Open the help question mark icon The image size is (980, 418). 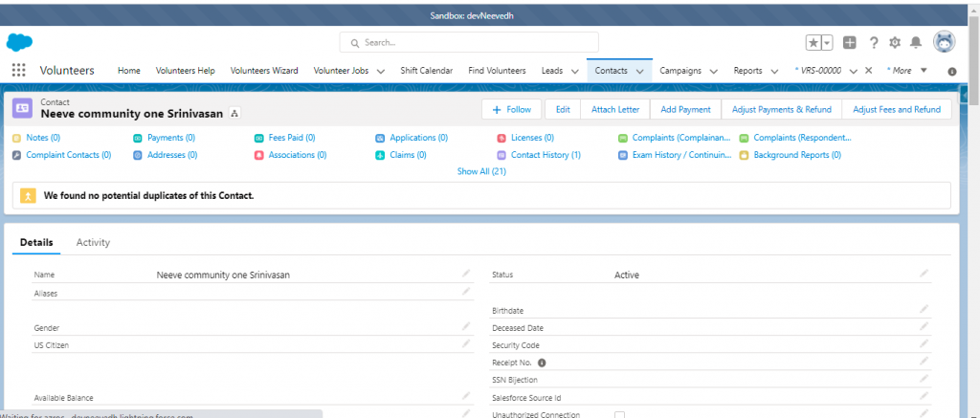point(874,42)
